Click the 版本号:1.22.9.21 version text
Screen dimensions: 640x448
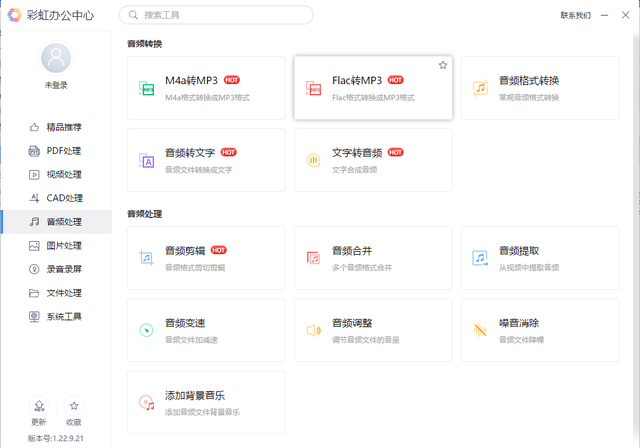(56, 438)
